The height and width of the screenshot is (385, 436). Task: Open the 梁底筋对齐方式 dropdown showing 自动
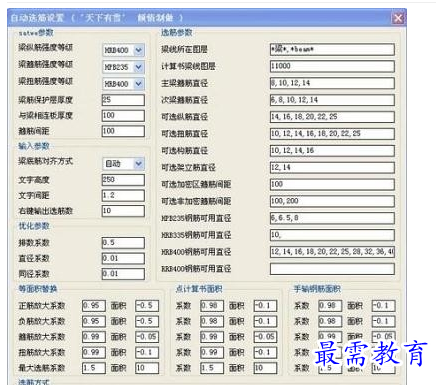pos(123,164)
